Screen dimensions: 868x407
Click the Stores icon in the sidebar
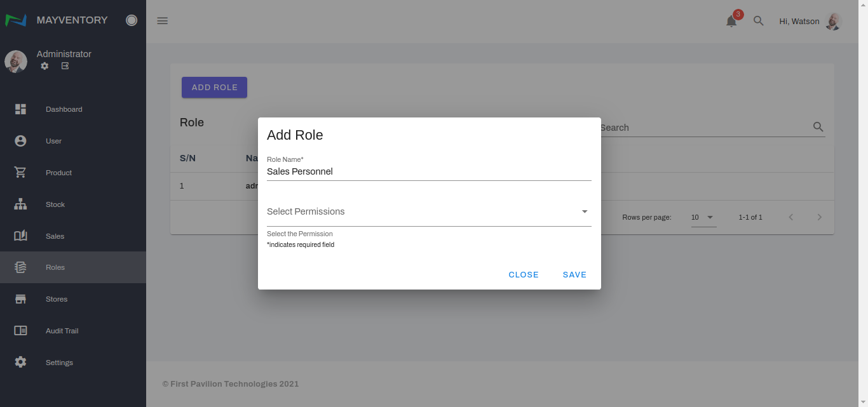20,299
